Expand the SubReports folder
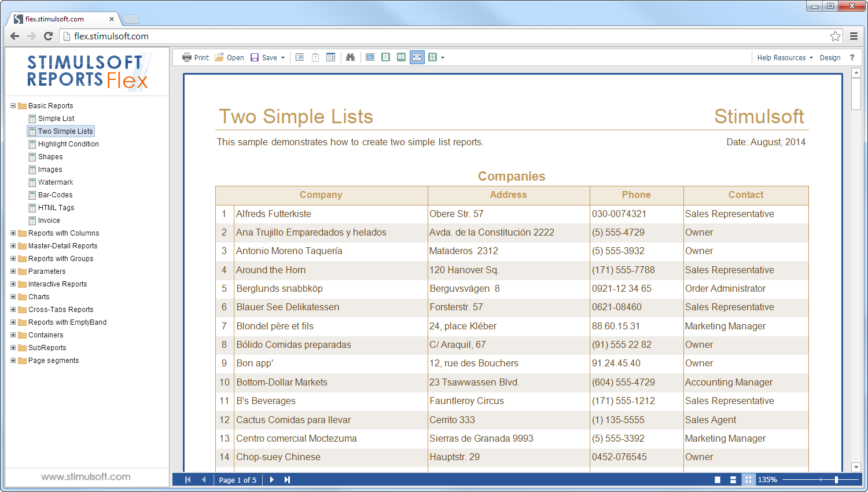The width and height of the screenshot is (868, 492). click(13, 348)
